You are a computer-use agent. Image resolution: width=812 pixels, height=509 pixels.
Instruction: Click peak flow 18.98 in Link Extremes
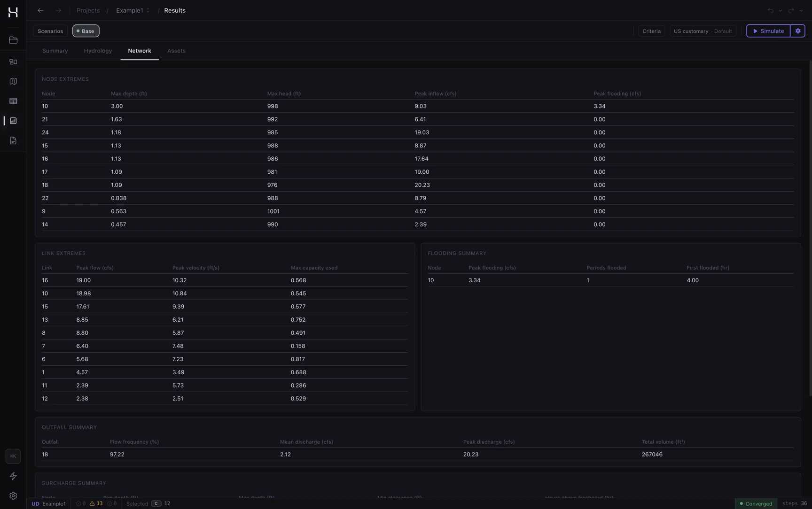(x=84, y=293)
